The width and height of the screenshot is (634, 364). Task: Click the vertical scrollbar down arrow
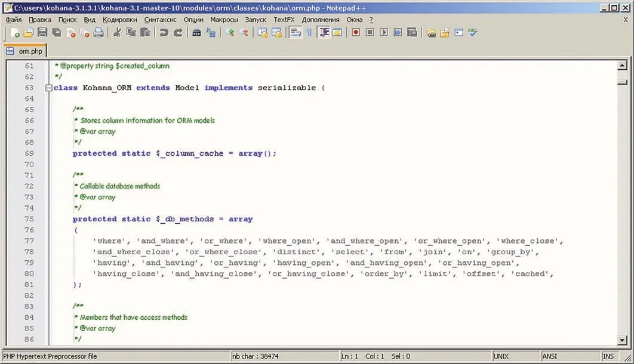[623, 341]
